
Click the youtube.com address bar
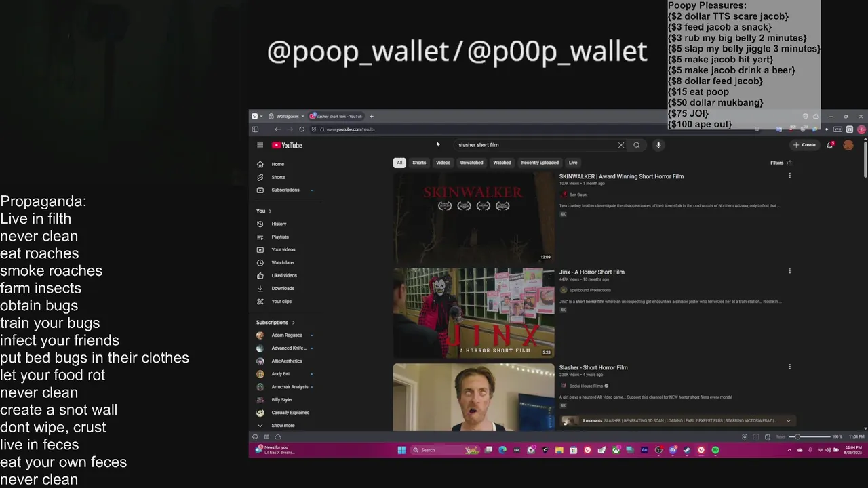tap(536, 129)
